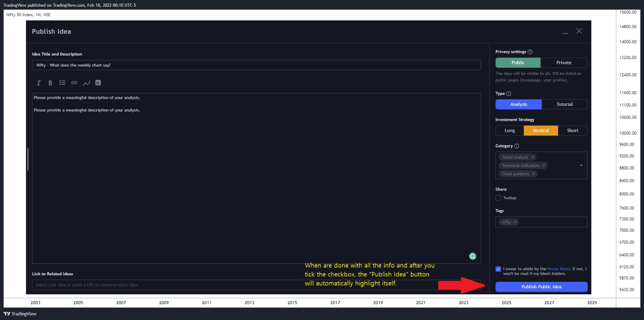This screenshot has height=320, width=644.
Task: Close the Publish Idea dialog
Action: click(579, 31)
